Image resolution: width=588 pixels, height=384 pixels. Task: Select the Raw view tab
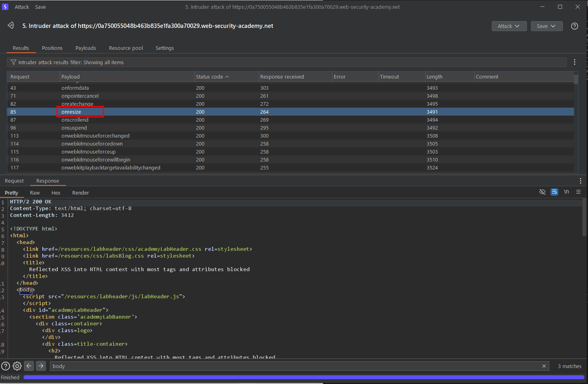(x=35, y=193)
